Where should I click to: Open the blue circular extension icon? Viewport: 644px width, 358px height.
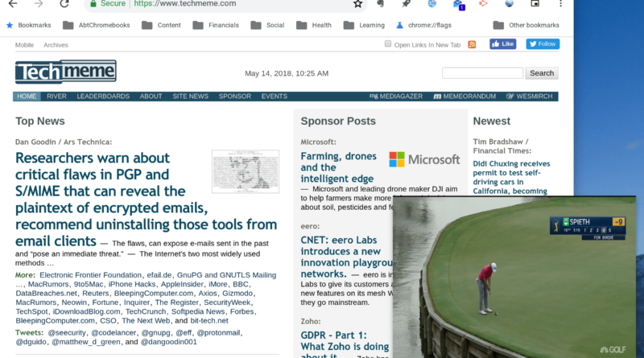pyautogui.click(x=432, y=4)
